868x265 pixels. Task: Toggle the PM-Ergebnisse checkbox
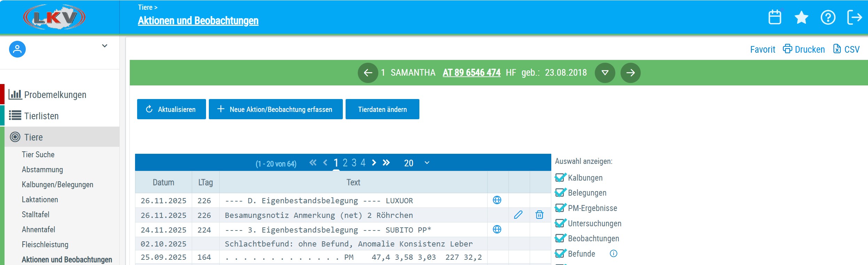[560, 208]
